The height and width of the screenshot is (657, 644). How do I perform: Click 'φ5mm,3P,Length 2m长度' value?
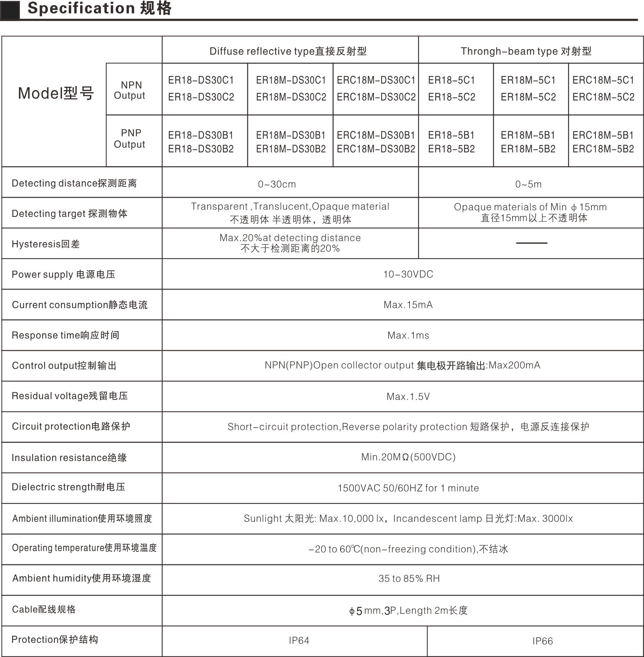[408, 611]
